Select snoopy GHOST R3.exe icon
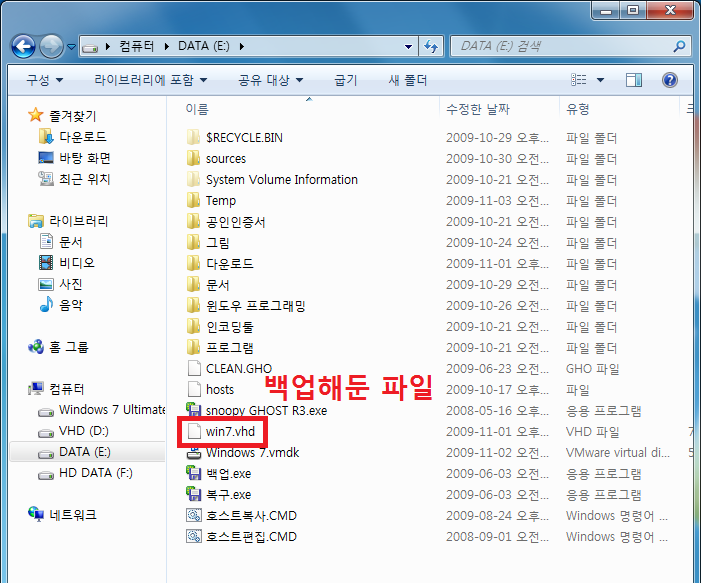 pos(193,410)
